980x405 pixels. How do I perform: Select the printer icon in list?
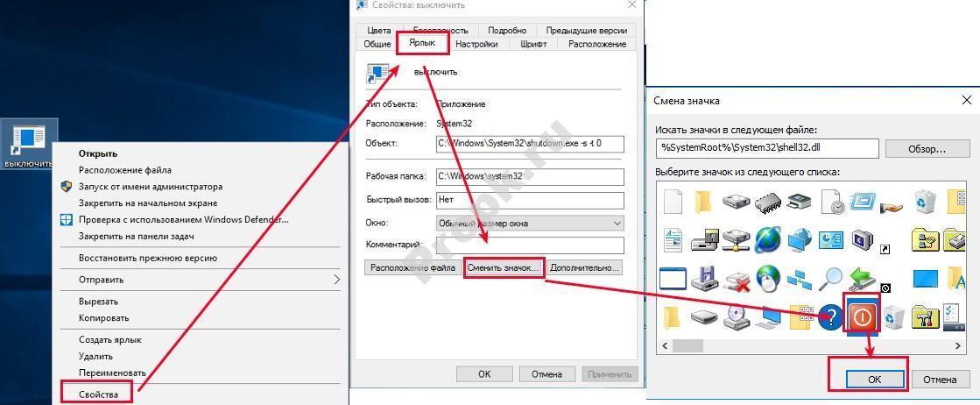point(799,202)
